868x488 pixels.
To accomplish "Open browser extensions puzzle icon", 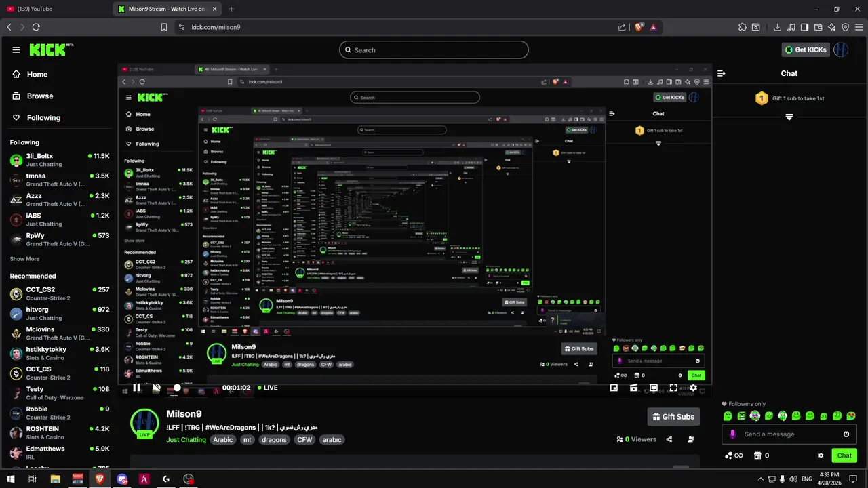I will coord(743,27).
